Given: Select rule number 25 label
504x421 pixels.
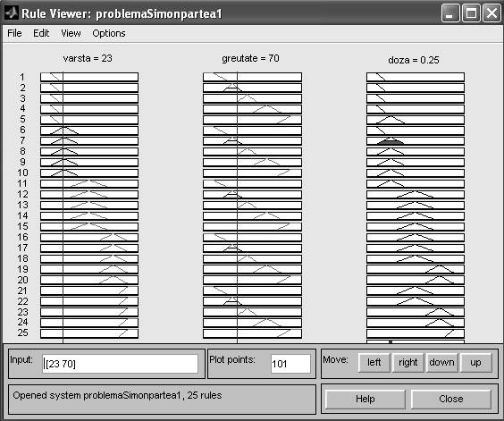Looking at the screenshot, I should point(23,333).
